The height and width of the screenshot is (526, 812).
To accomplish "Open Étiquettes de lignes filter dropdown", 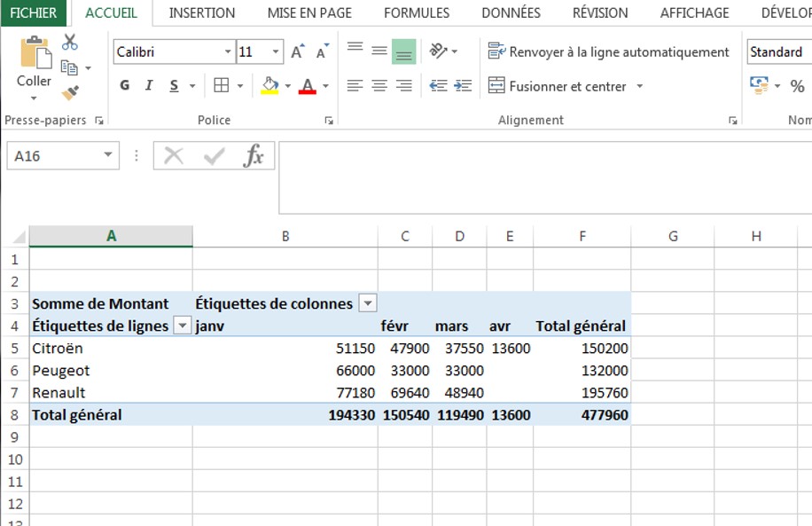I will pos(182,326).
